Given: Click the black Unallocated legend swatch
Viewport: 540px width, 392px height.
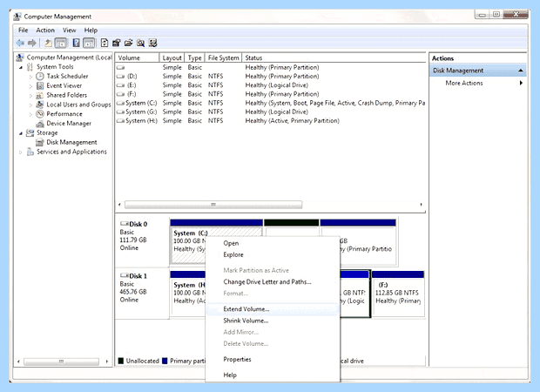Looking at the screenshot, I should (x=120, y=361).
